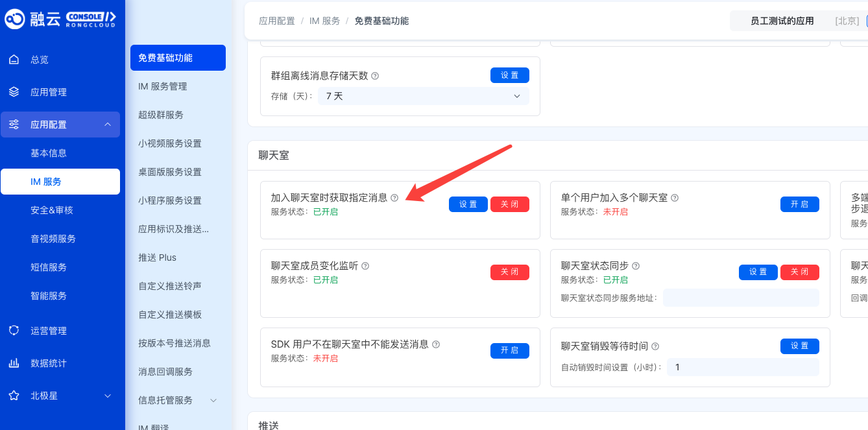868x430 pixels.
Task: Click help icon next to 聊天室状态同步
Action: click(x=636, y=266)
